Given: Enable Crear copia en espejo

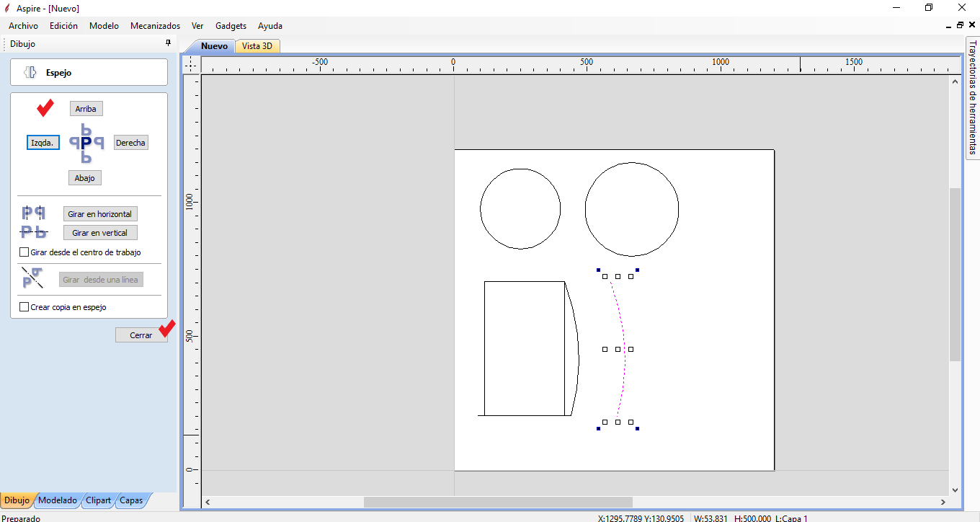Looking at the screenshot, I should click(x=24, y=307).
